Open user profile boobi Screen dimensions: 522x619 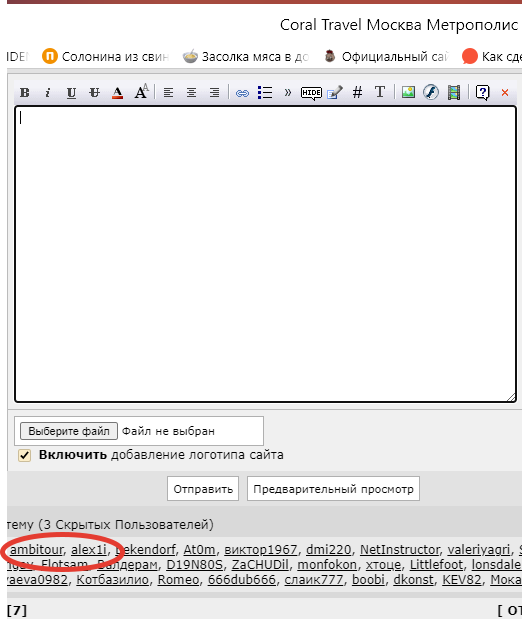[x=368, y=580]
